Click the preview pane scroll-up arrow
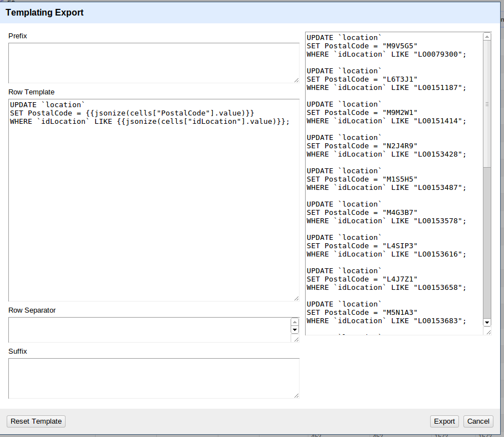 pyautogui.click(x=487, y=37)
